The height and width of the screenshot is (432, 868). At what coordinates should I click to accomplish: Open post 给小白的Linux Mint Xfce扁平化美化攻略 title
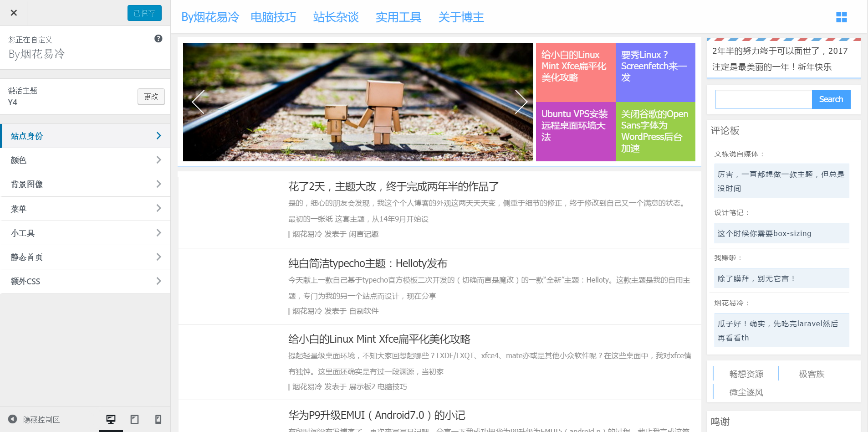coord(379,339)
